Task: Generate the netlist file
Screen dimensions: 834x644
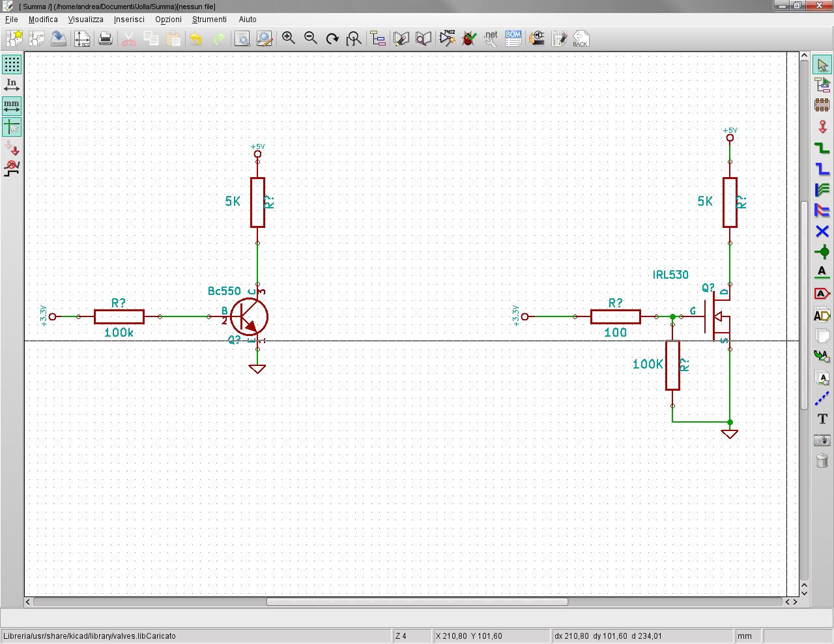Action: (x=491, y=38)
